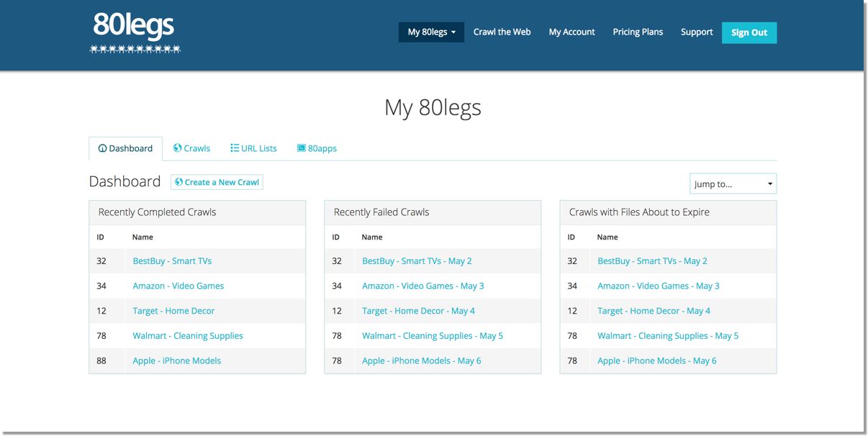Open the Support page
Image resolution: width=868 pixels, height=436 pixels.
697,32
